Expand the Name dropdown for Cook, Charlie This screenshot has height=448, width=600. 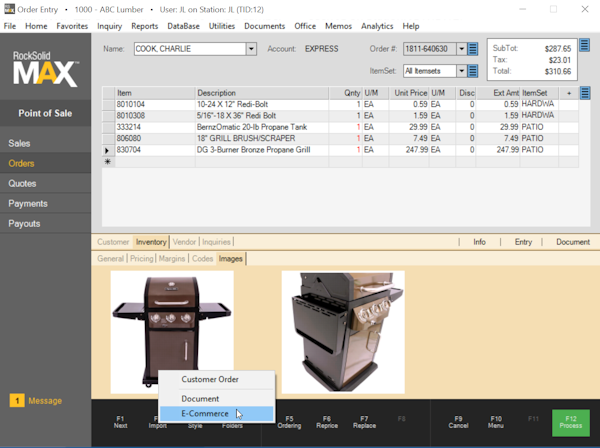[x=251, y=48]
